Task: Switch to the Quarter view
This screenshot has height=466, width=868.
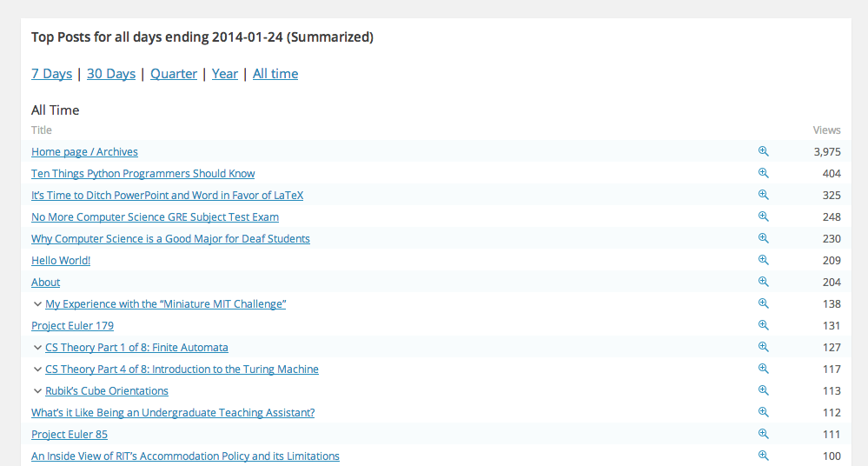Action: (x=173, y=74)
